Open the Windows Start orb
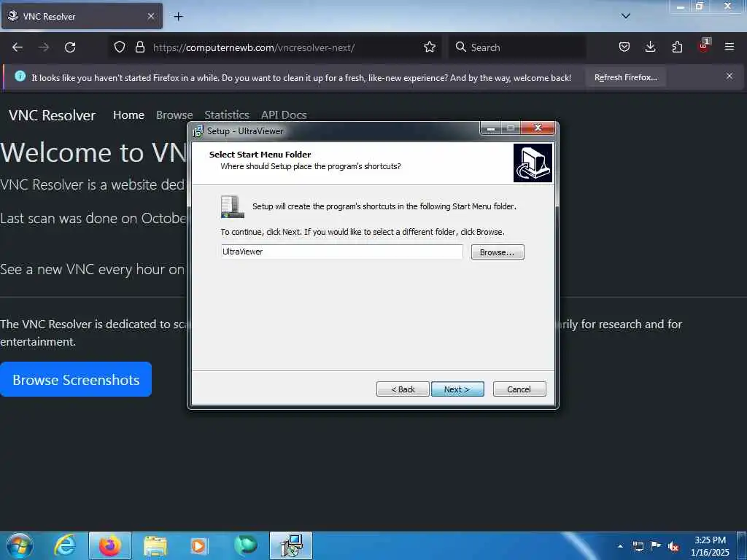The image size is (747, 560). (20, 545)
